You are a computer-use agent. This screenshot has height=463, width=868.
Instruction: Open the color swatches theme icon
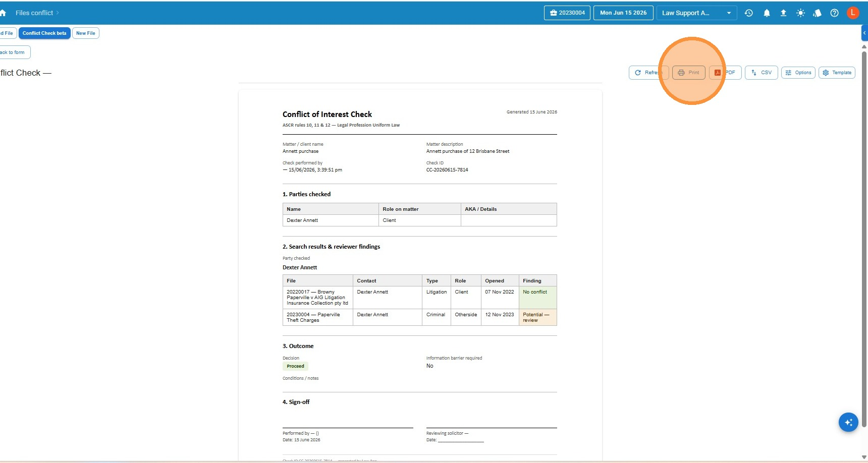point(817,13)
